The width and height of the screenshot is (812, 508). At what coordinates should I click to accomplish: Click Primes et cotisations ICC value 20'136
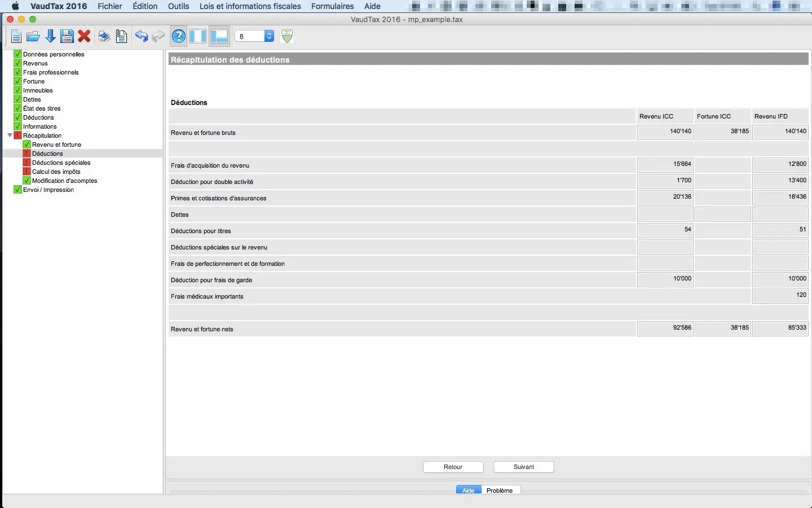(665, 198)
